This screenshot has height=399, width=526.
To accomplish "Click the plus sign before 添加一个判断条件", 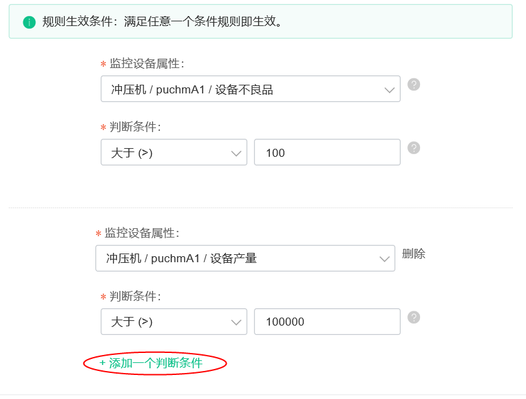I will click(x=102, y=363).
